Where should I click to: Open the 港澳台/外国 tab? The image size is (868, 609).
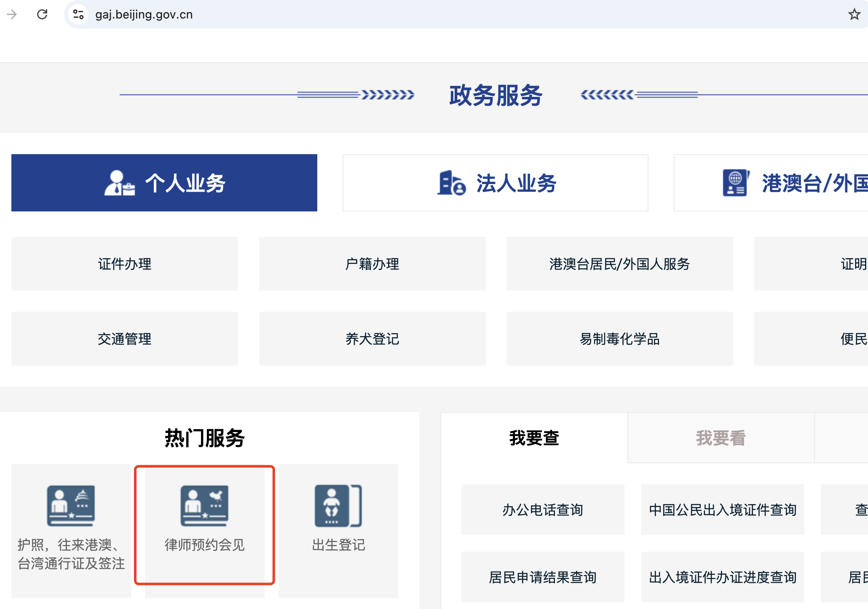pos(771,183)
